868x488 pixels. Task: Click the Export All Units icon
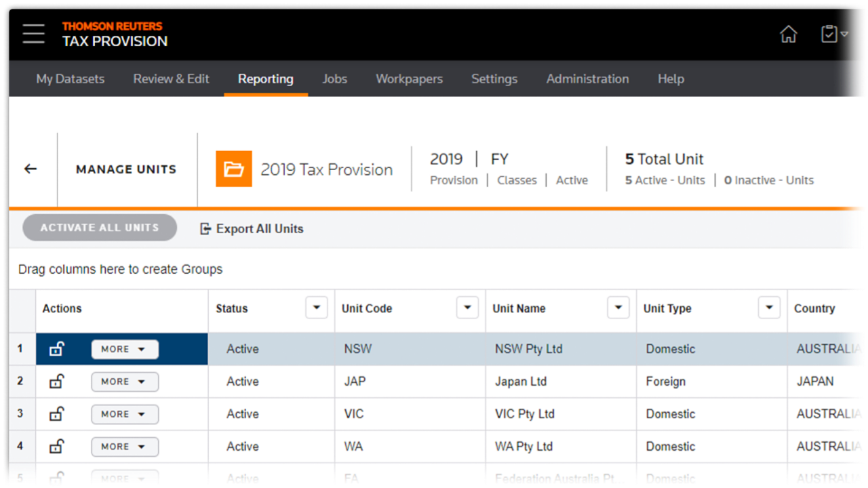[205, 229]
